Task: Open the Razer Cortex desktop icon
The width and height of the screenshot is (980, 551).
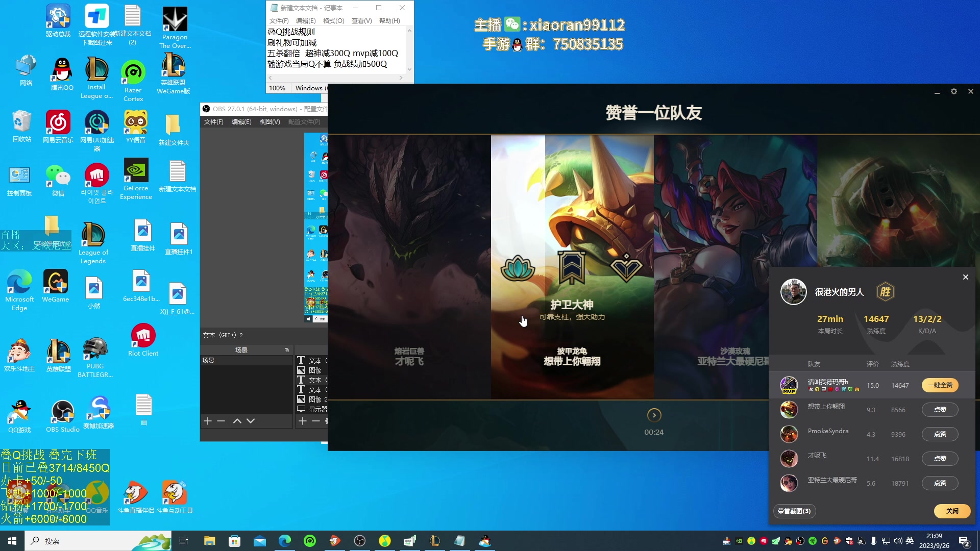Action: [133, 81]
